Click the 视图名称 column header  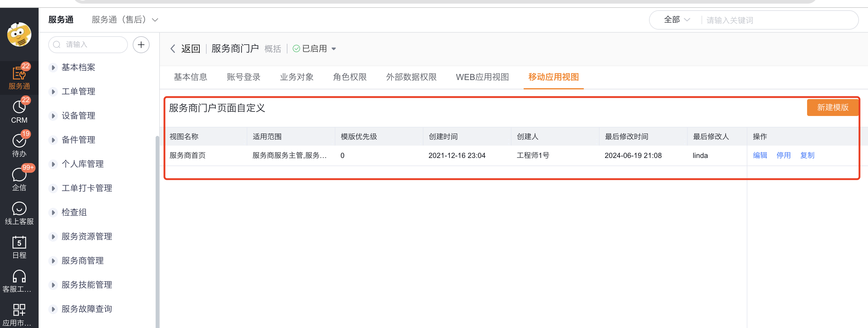pos(184,137)
